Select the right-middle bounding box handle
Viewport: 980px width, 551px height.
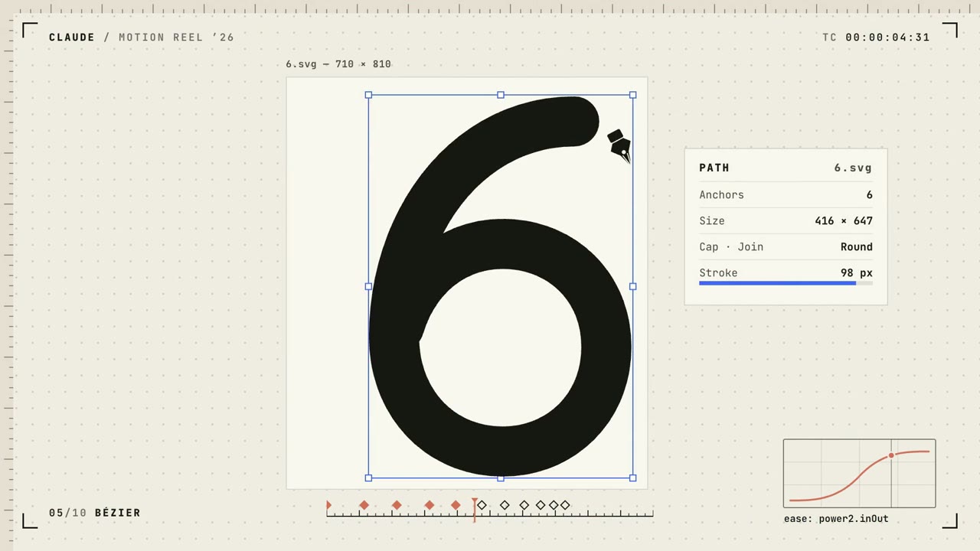point(632,286)
